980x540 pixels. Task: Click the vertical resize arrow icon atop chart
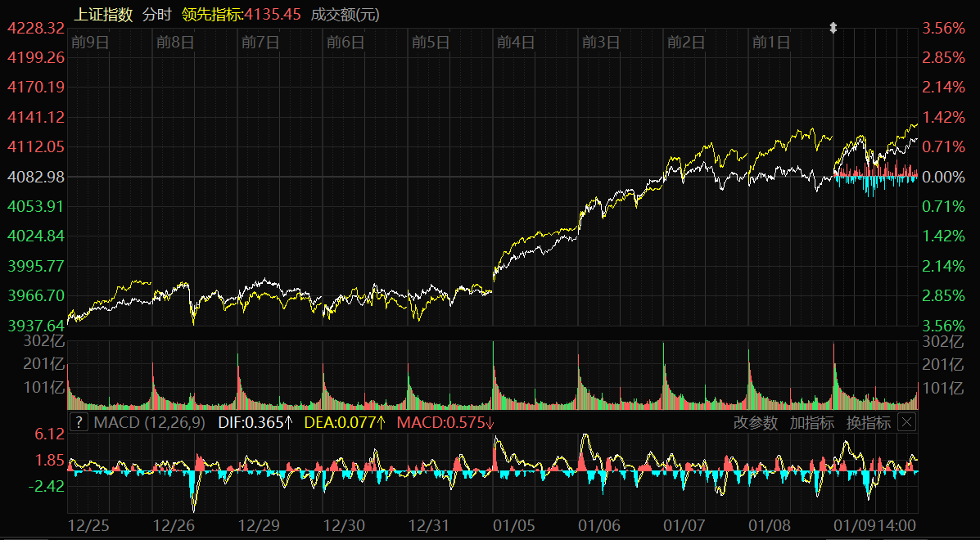(833, 29)
